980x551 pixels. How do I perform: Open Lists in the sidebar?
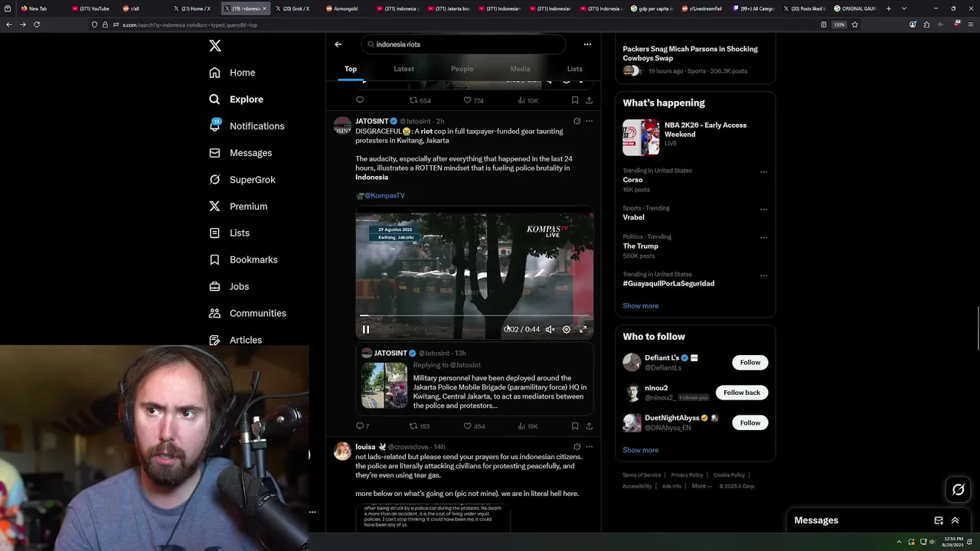pos(229,233)
